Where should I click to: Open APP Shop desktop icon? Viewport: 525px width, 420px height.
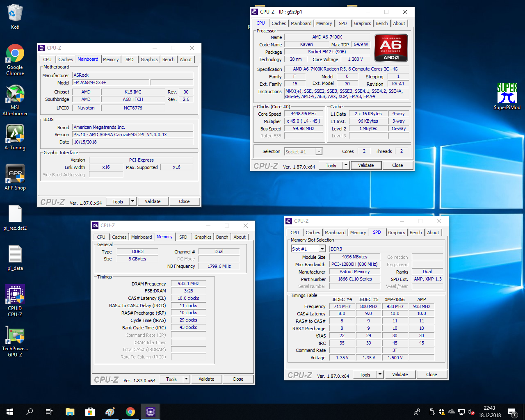click(x=15, y=177)
